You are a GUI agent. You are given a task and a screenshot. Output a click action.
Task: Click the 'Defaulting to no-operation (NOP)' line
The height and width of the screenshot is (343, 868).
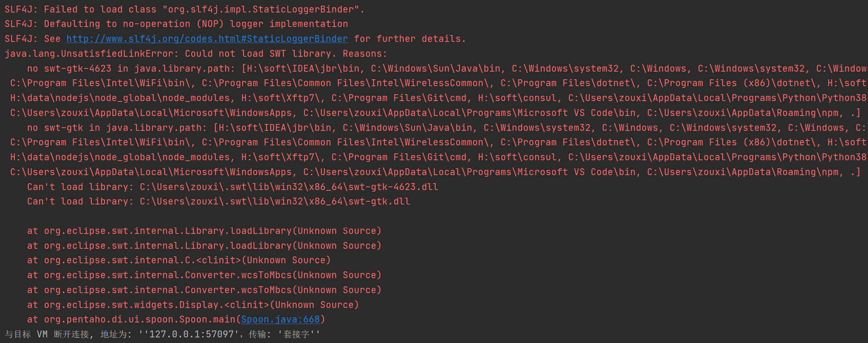[x=176, y=24]
